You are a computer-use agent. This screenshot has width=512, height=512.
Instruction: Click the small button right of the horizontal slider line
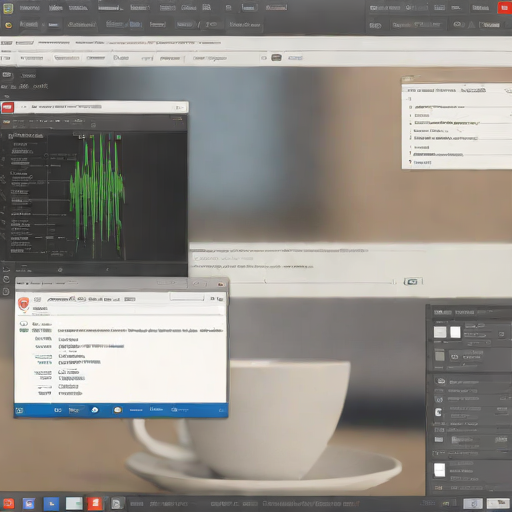[x=413, y=282]
